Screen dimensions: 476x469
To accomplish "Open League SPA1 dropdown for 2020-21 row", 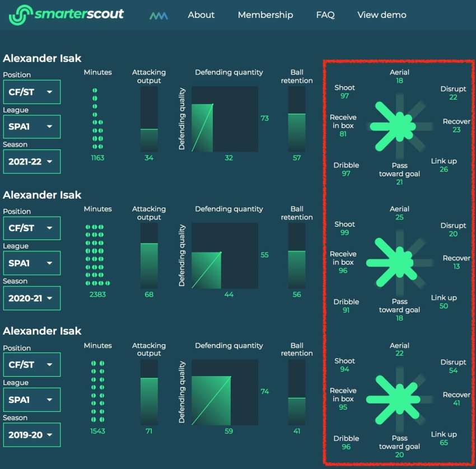I will click(x=32, y=263).
